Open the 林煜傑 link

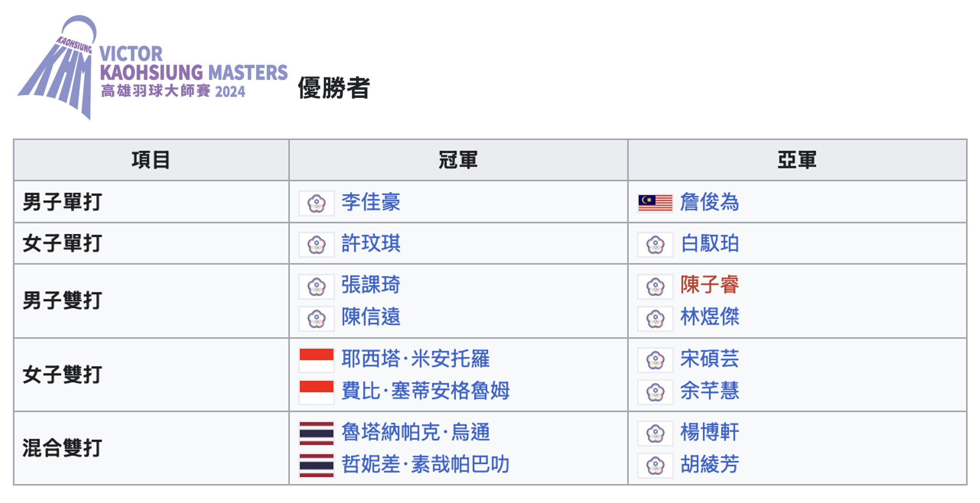click(x=710, y=317)
